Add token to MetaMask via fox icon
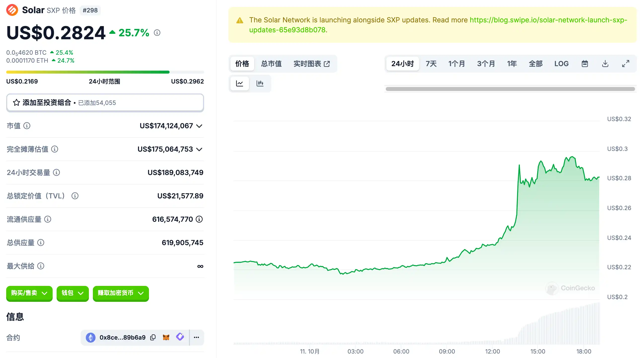The height and width of the screenshot is (358, 644). pyautogui.click(x=166, y=337)
